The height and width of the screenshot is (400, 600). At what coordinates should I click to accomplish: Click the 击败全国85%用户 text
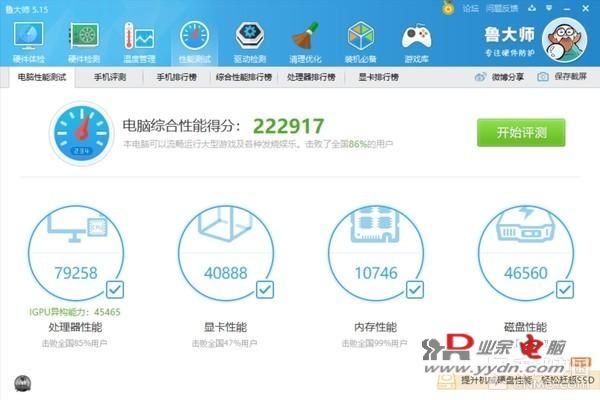click(75, 343)
